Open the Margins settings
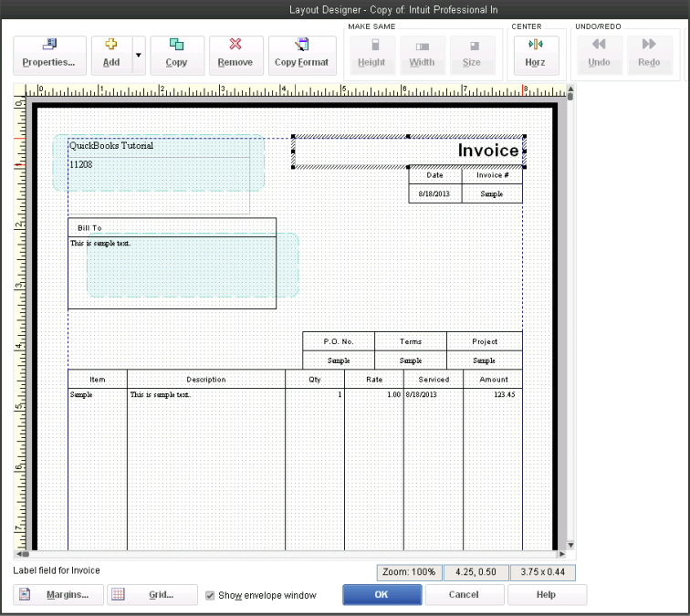This screenshot has width=690, height=616. (58, 595)
